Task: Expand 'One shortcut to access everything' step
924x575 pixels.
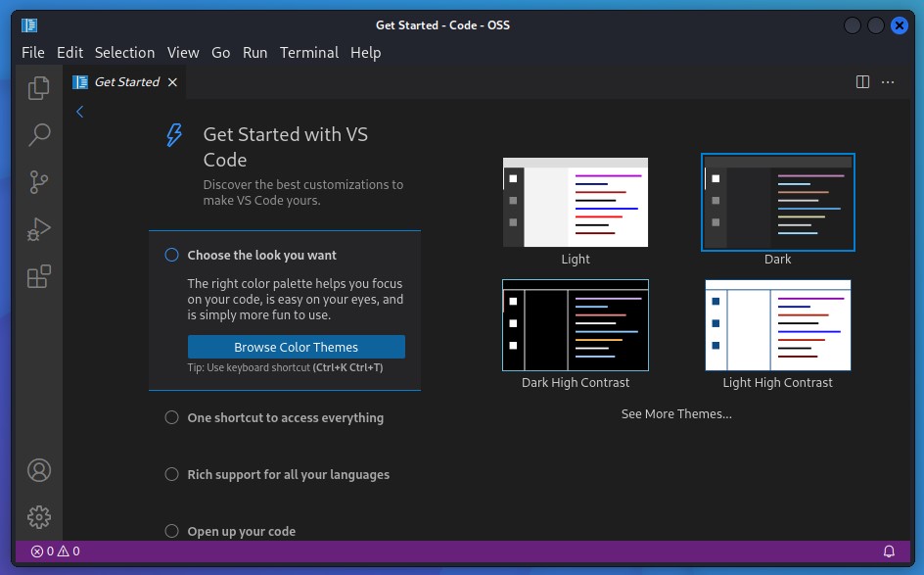Action: (x=285, y=417)
